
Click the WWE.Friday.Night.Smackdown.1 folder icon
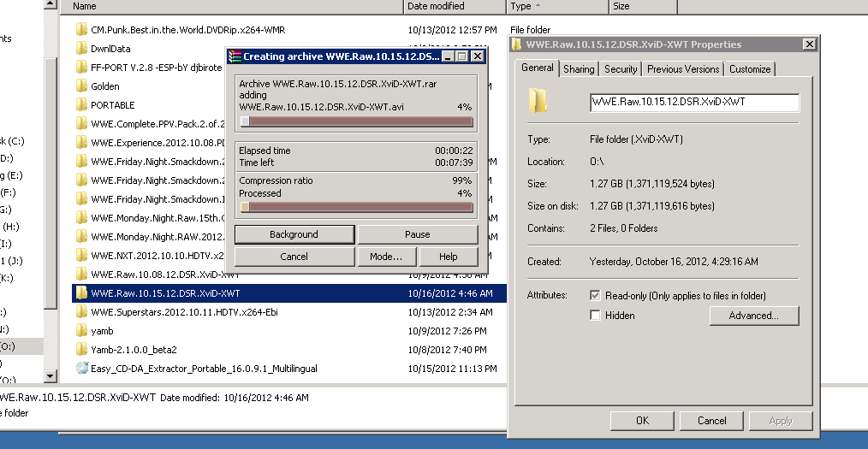point(81,198)
